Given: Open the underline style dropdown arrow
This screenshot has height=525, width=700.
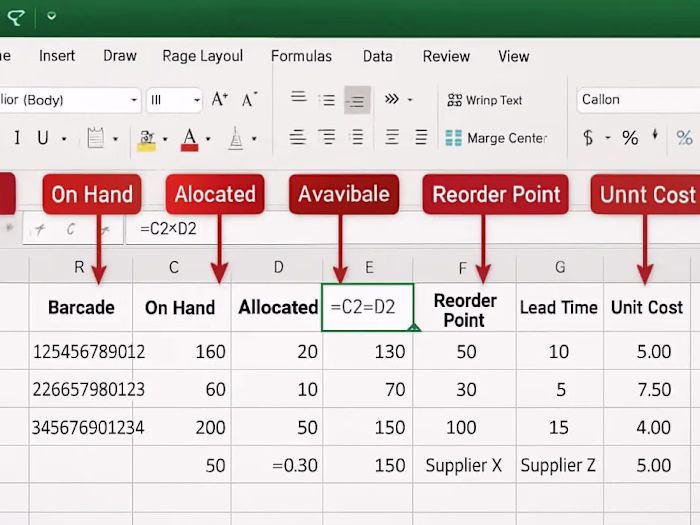Looking at the screenshot, I should coord(64,139).
